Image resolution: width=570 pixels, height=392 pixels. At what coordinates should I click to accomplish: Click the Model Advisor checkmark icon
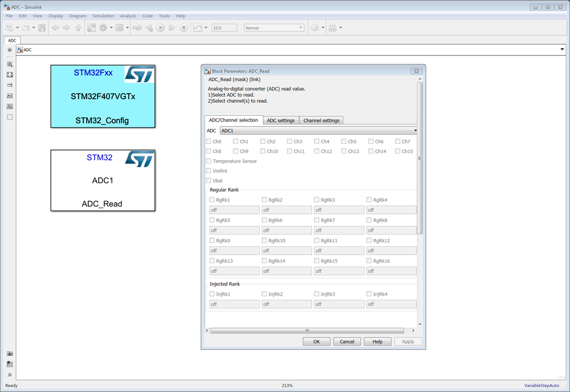tap(315, 27)
